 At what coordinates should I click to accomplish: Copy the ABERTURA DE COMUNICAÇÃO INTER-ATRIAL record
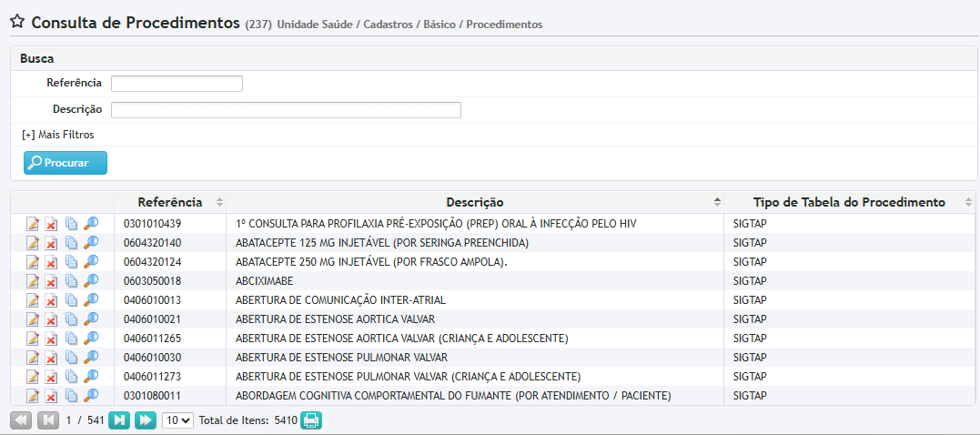coord(71,300)
